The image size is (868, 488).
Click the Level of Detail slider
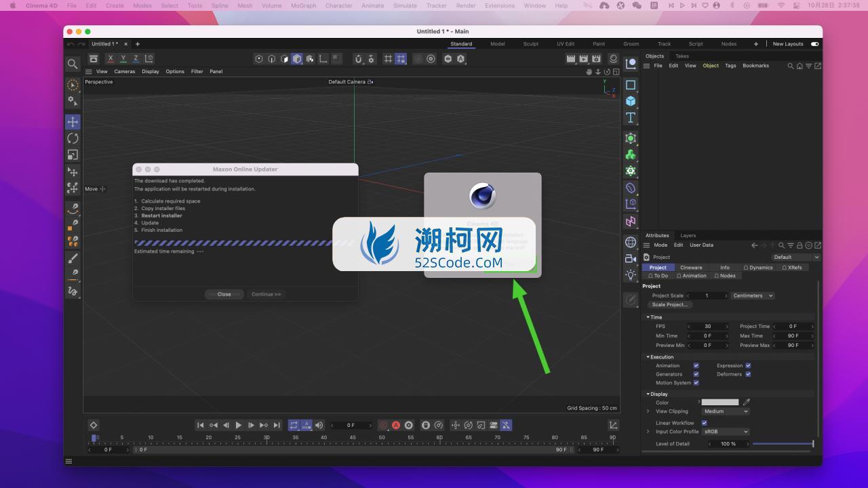(783, 444)
